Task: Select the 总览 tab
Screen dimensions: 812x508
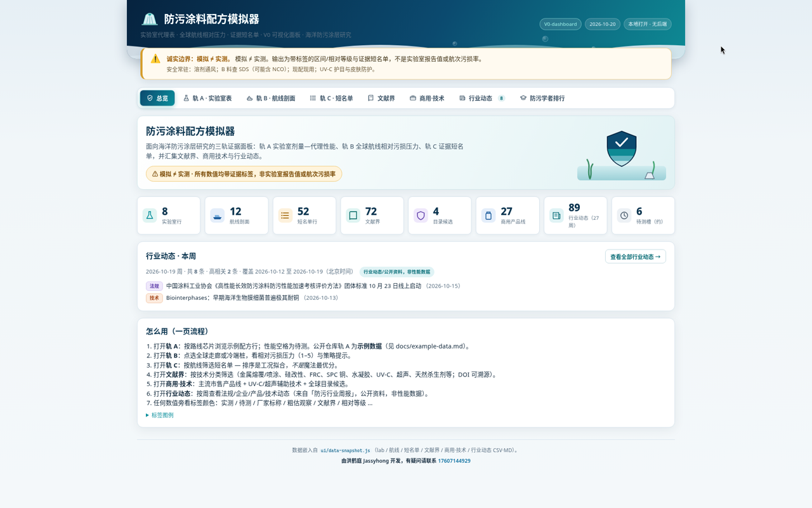Action: coord(157,98)
